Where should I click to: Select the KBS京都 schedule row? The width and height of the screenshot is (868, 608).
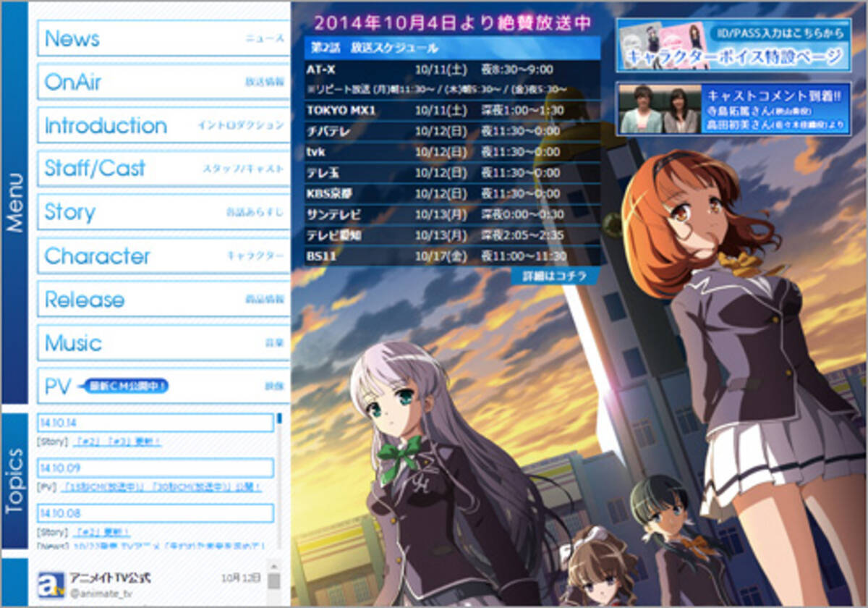pyautogui.click(x=452, y=195)
